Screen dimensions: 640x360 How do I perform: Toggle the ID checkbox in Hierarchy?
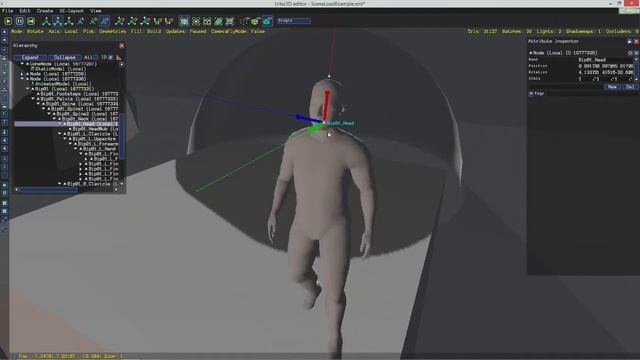pyautogui.click(x=111, y=58)
